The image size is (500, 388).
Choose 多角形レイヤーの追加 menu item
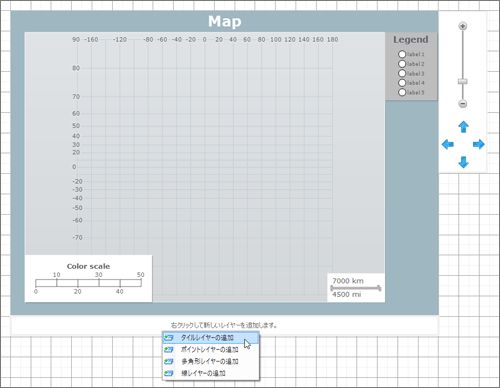point(211,361)
